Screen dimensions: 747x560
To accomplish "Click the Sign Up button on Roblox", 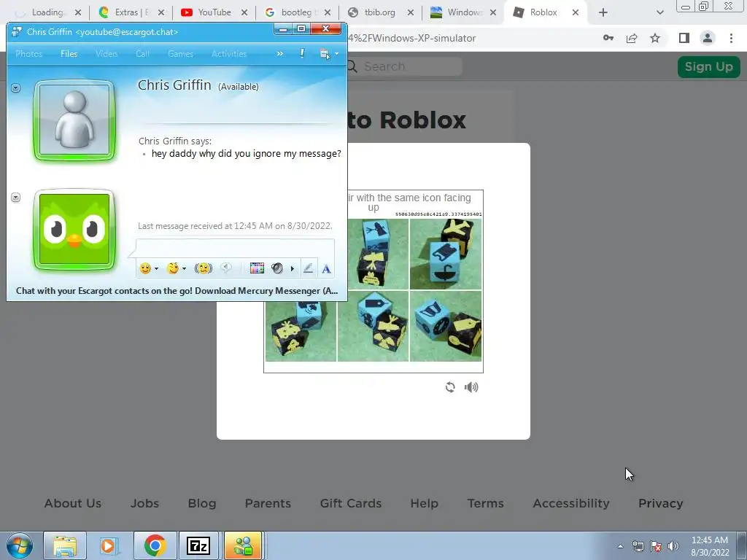I will pos(708,66).
